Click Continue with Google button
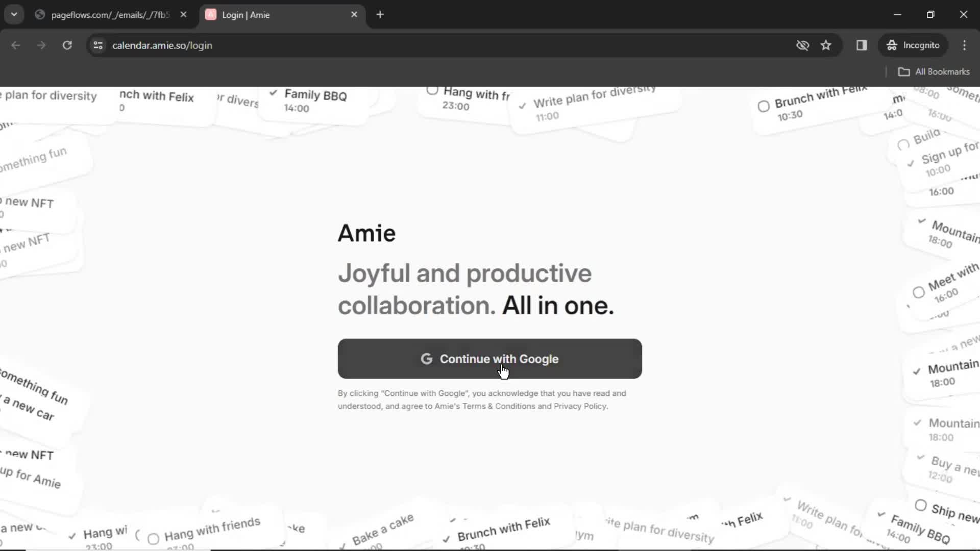This screenshot has width=980, height=551. click(x=489, y=359)
